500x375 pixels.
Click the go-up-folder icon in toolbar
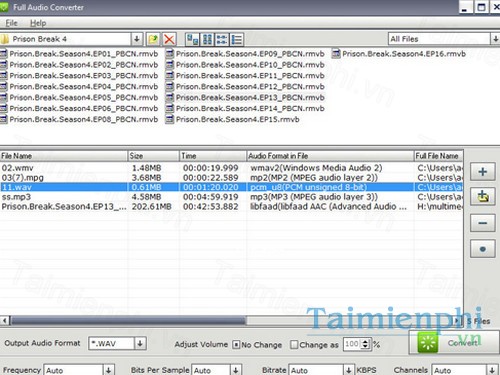click(x=153, y=39)
